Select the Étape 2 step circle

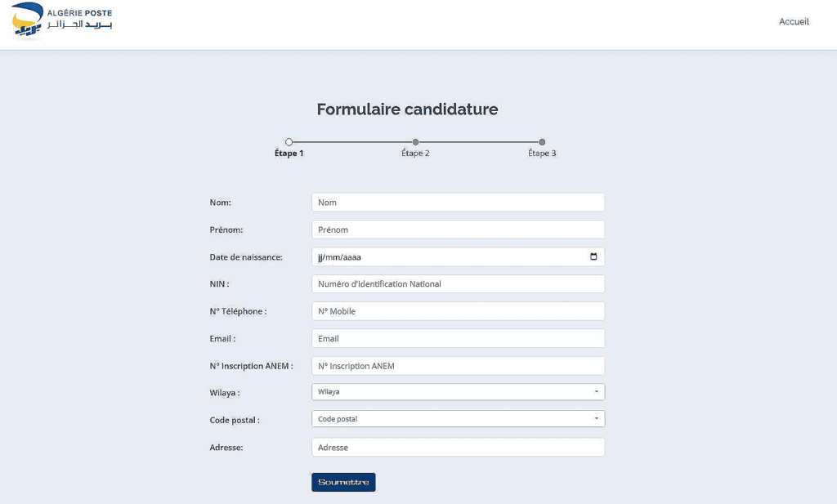click(415, 142)
